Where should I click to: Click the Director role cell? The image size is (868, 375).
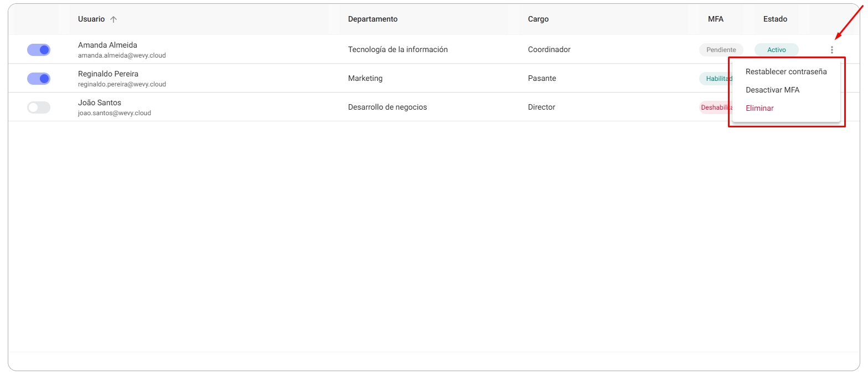click(x=541, y=107)
